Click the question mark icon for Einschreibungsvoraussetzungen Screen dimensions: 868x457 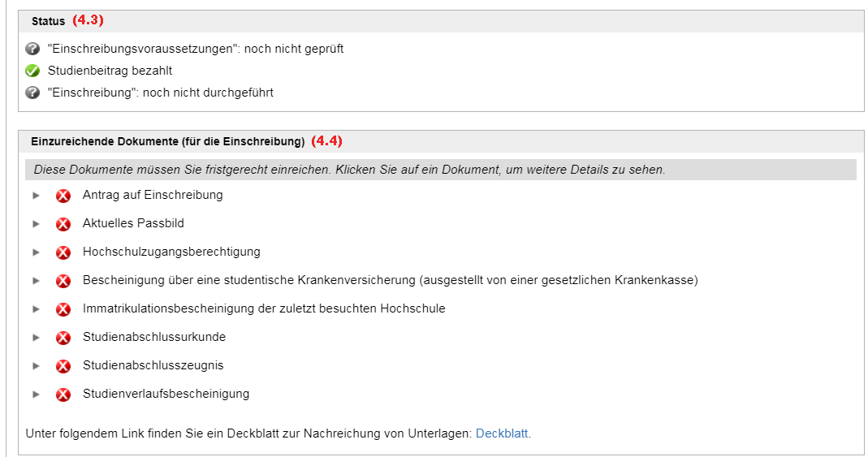(x=32, y=49)
